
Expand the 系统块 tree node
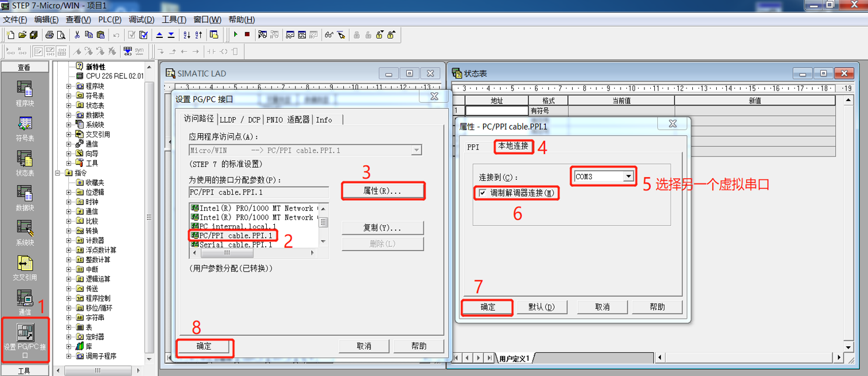(x=69, y=125)
